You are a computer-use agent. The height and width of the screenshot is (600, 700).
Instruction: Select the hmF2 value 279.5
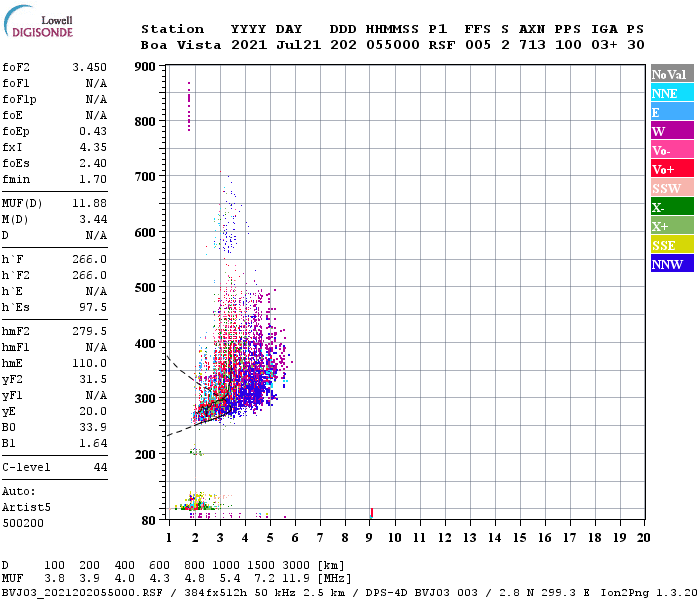[x=90, y=331]
